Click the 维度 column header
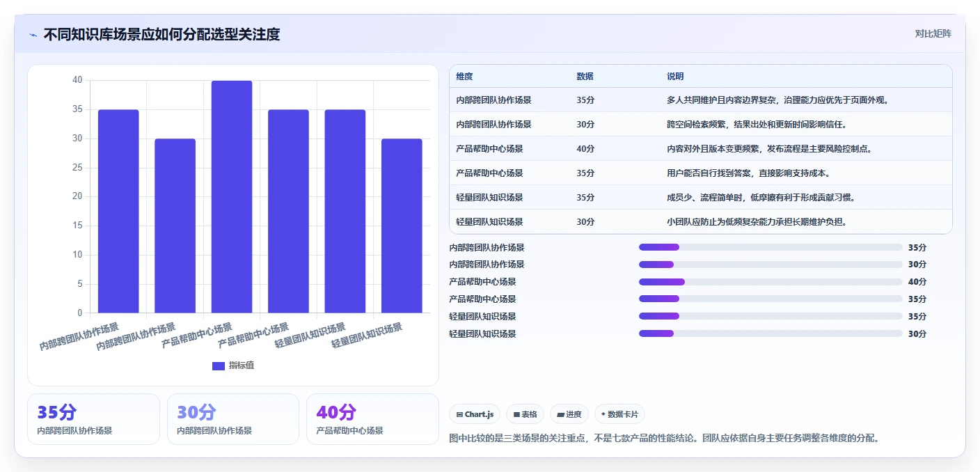Image resolution: width=980 pixels, height=472 pixels. click(464, 77)
